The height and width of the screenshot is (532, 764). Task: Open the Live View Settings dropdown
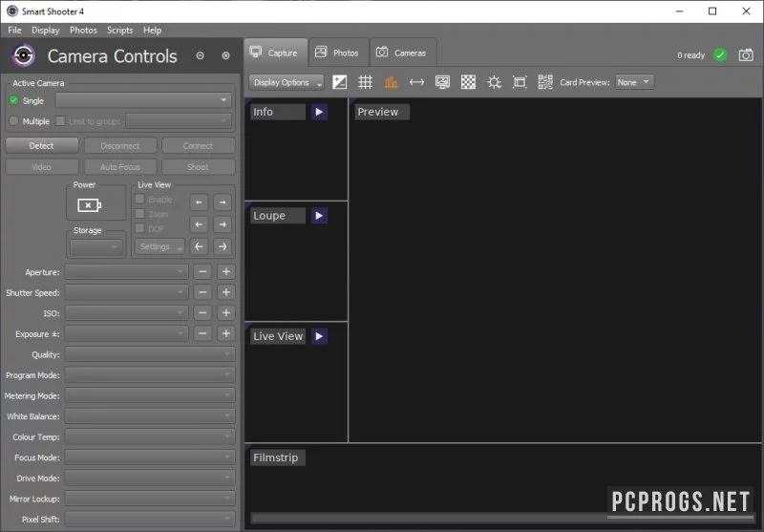[159, 246]
